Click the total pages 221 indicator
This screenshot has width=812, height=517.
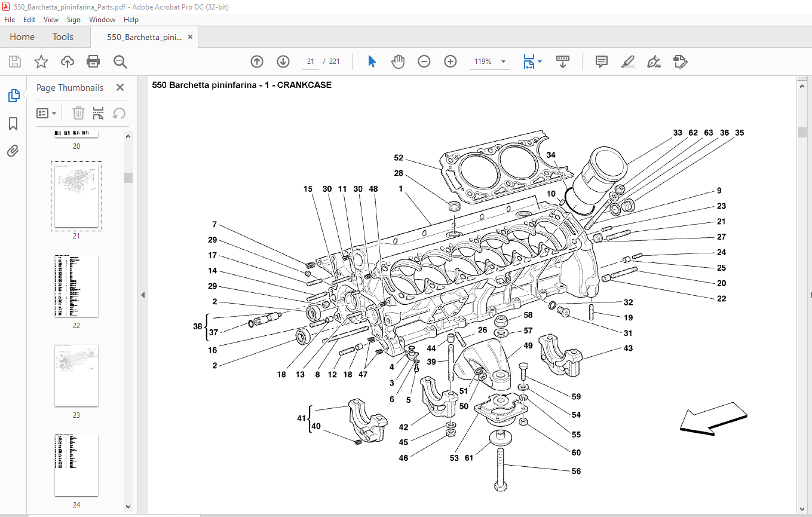(334, 62)
